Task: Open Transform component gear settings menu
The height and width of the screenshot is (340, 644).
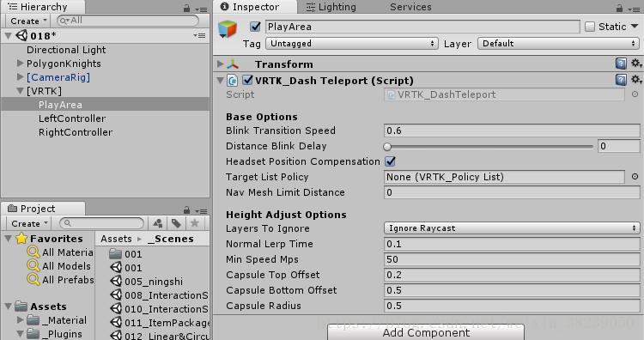Action: 636,64
